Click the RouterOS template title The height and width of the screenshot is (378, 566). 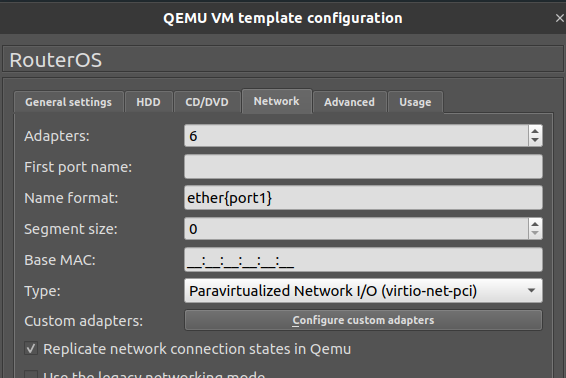click(x=56, y=60)
